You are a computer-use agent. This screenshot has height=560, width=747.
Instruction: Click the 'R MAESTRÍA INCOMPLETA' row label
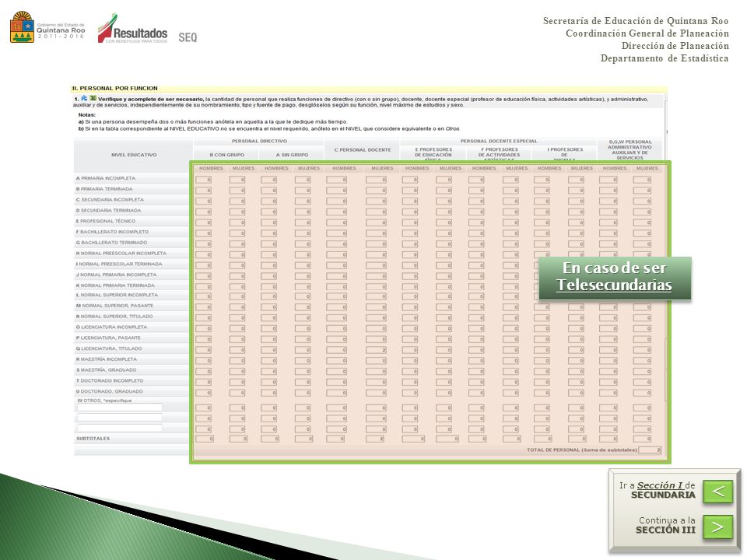[107, 359]
